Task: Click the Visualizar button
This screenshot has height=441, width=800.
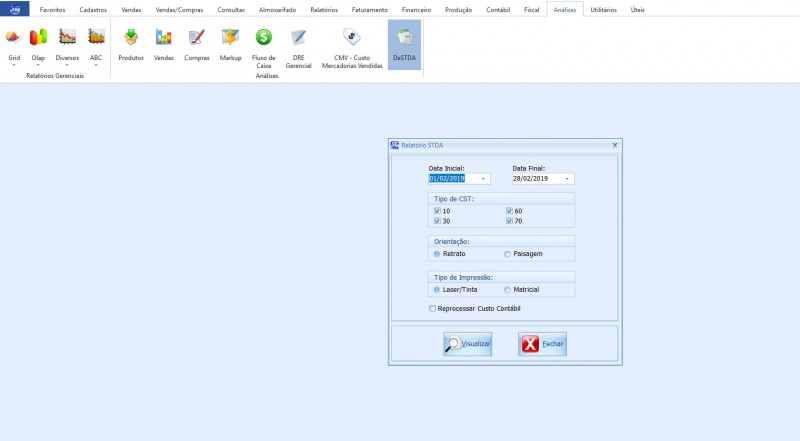Action: tap(468, 344)
